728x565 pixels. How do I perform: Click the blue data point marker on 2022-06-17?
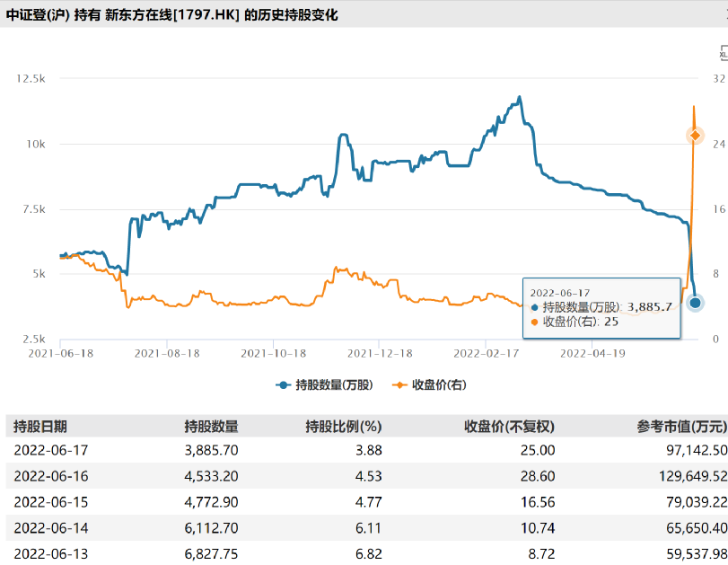(695, 303)
